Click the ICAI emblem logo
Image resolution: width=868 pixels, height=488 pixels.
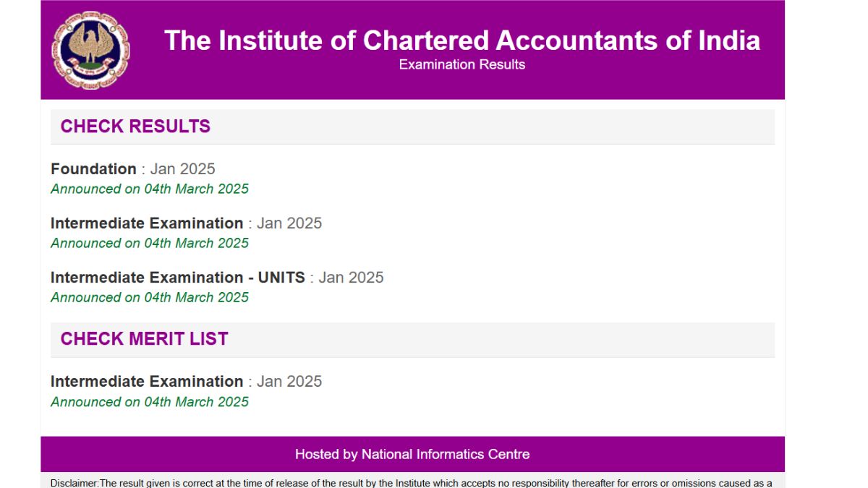point(90,50)
